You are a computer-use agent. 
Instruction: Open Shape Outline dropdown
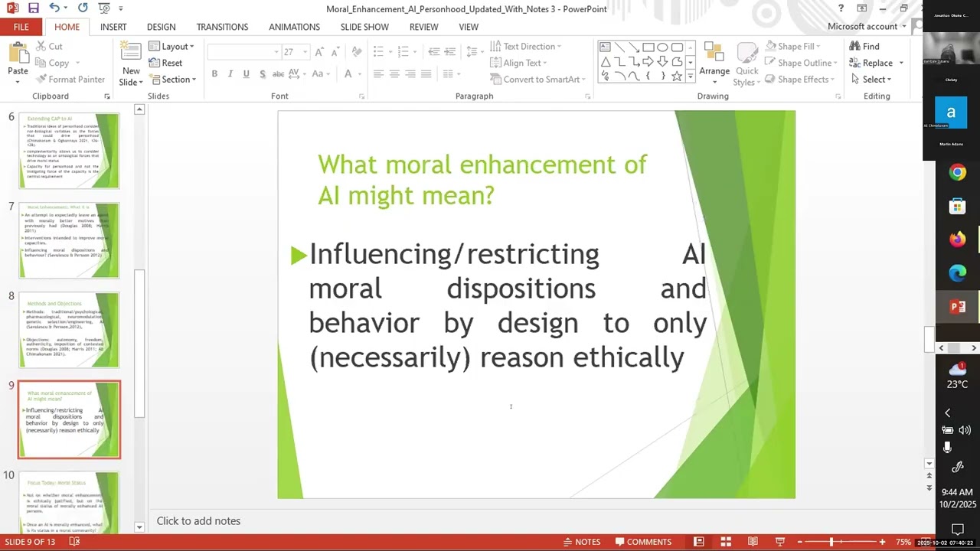[800, 63]
